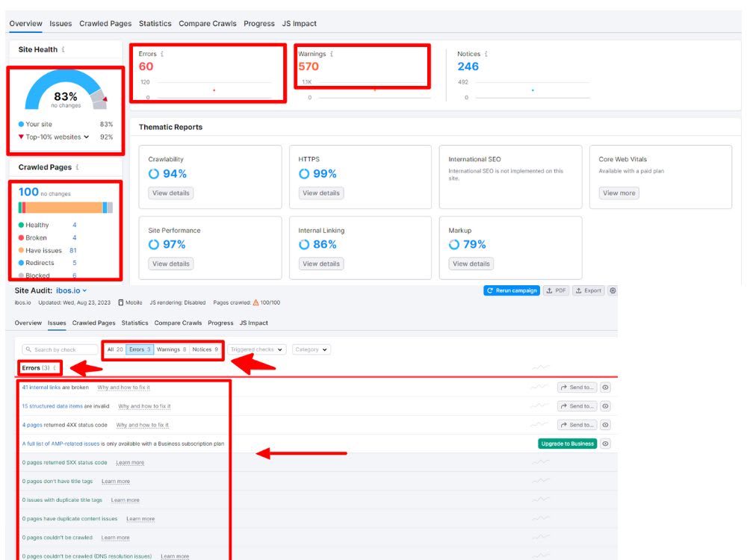Click the Site Health 83% gauge
Screen dimensions: 747x560
pos(66,90)
